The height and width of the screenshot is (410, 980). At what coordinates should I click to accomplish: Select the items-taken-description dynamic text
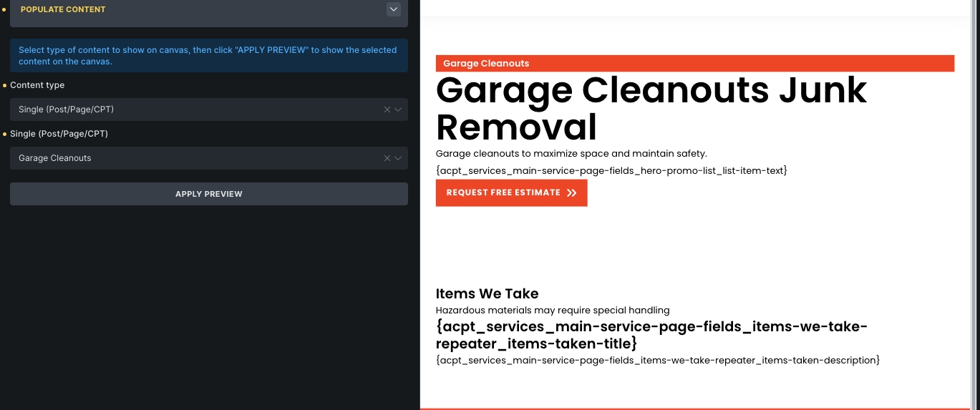point(657,360)
